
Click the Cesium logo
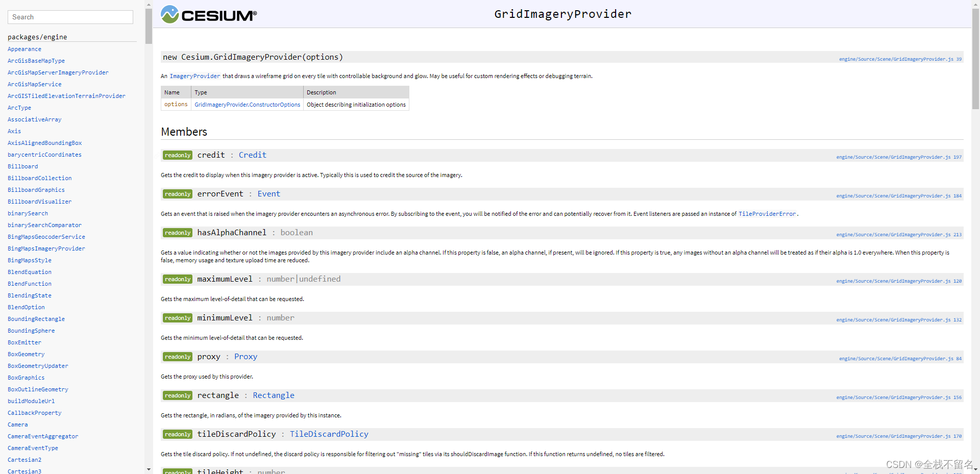[x=209, y=15]
